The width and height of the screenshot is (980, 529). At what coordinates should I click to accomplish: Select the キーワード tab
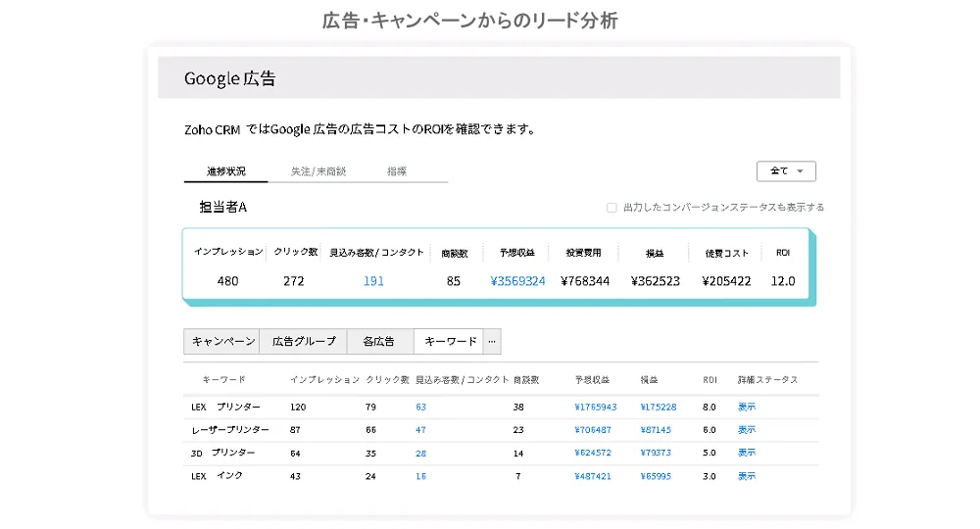[449, 342]
